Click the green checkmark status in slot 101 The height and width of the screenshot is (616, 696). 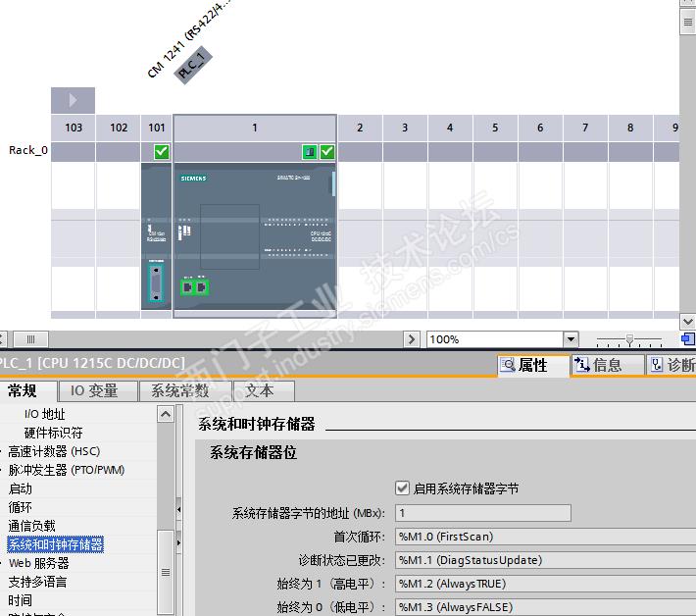tap(162, 152)
